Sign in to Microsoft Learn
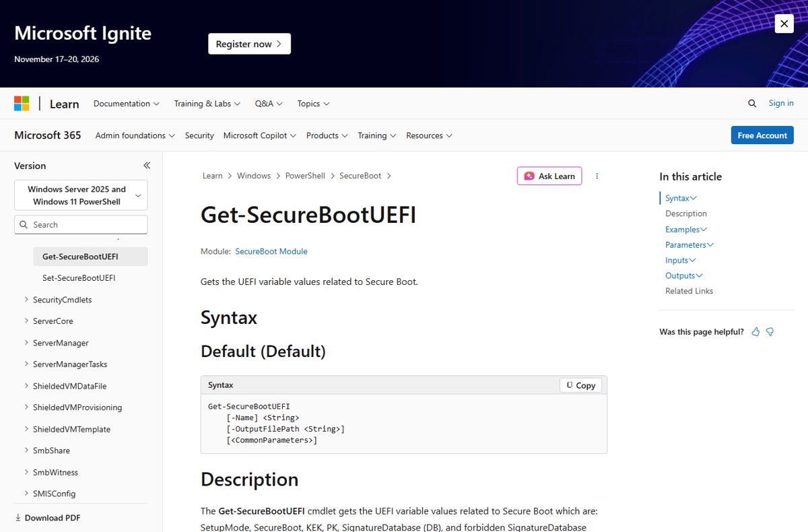 (781, 103)
